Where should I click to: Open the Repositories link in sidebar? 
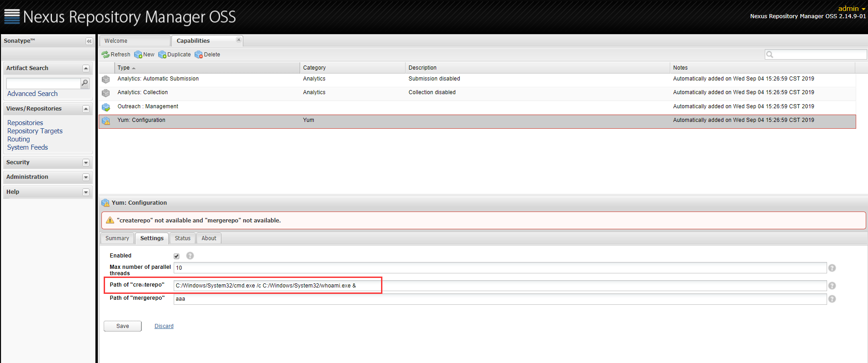tap(25, 123)
